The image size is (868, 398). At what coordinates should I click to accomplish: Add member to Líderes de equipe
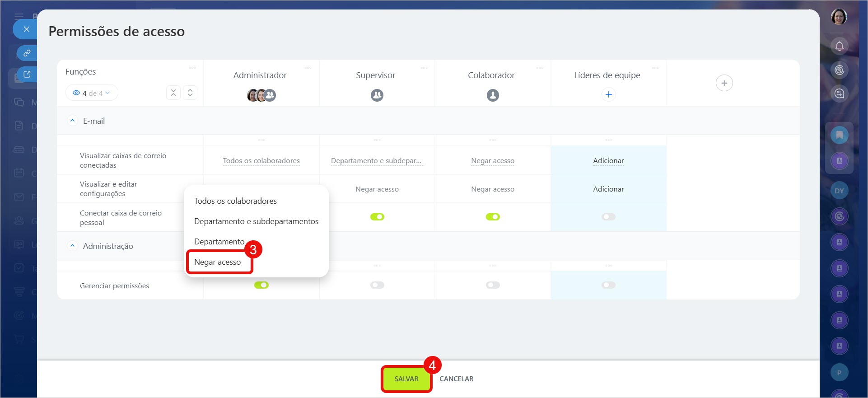[x=608, y=94]
